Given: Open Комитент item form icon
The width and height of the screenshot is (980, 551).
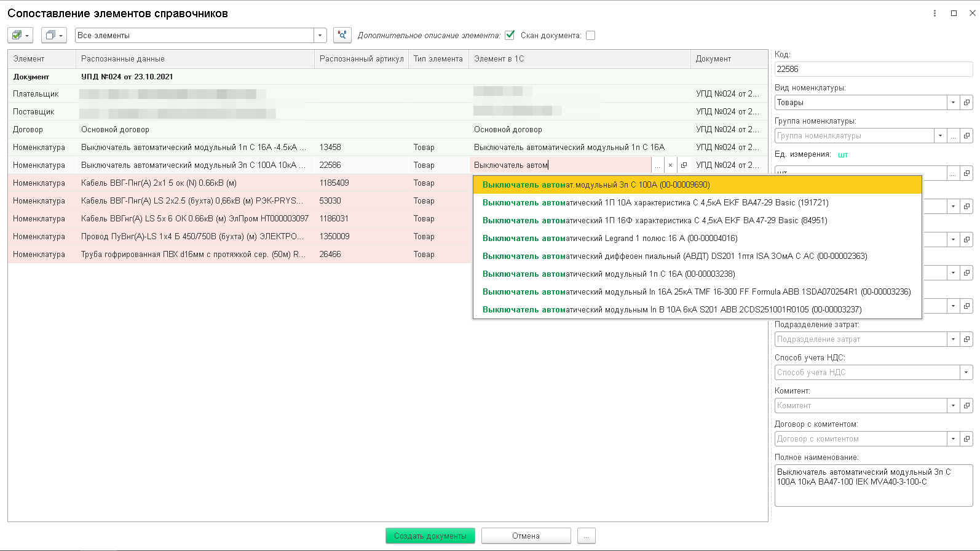Looking at the screenshot, I should [x=966, y=406].
